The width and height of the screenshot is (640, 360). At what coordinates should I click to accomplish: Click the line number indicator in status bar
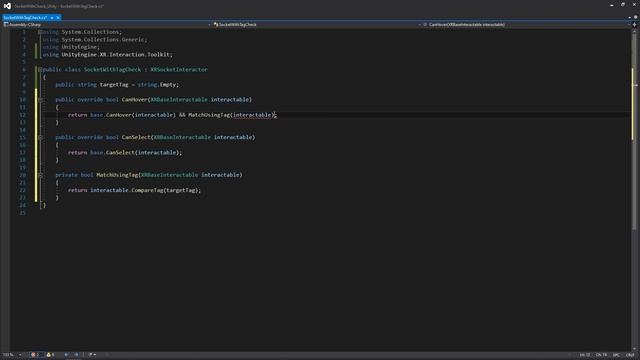[x=584, y=355]
